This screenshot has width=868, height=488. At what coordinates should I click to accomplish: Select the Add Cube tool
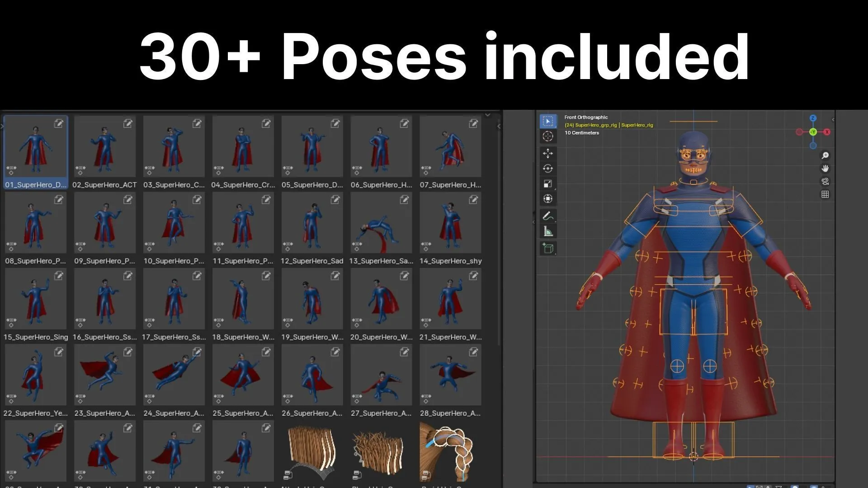point(548,248)
